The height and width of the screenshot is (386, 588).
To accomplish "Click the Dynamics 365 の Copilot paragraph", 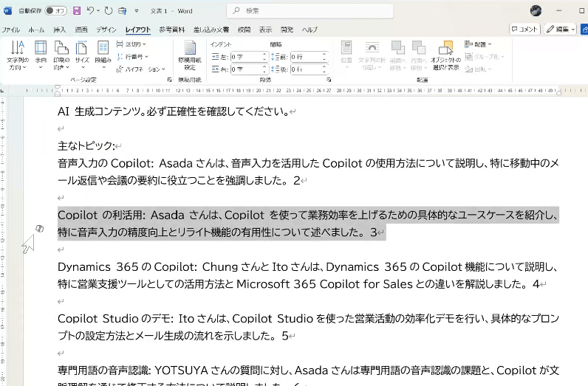I will pyautogui.click(x=308, y=275).
